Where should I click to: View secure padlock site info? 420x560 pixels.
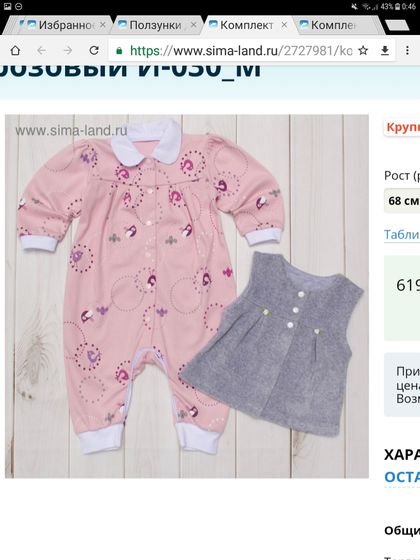(x=119, y=51)
